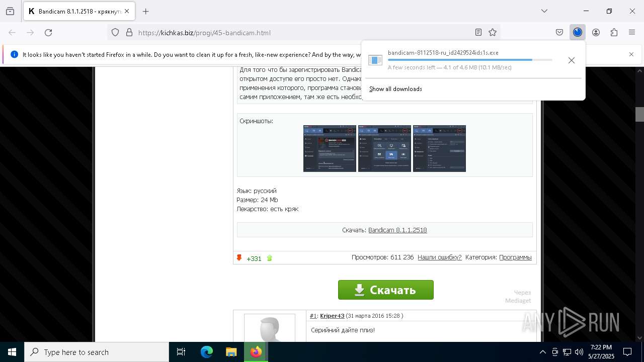
Task: Select text 'Лекарство: есть кряк'
Action: pos(268,209)
